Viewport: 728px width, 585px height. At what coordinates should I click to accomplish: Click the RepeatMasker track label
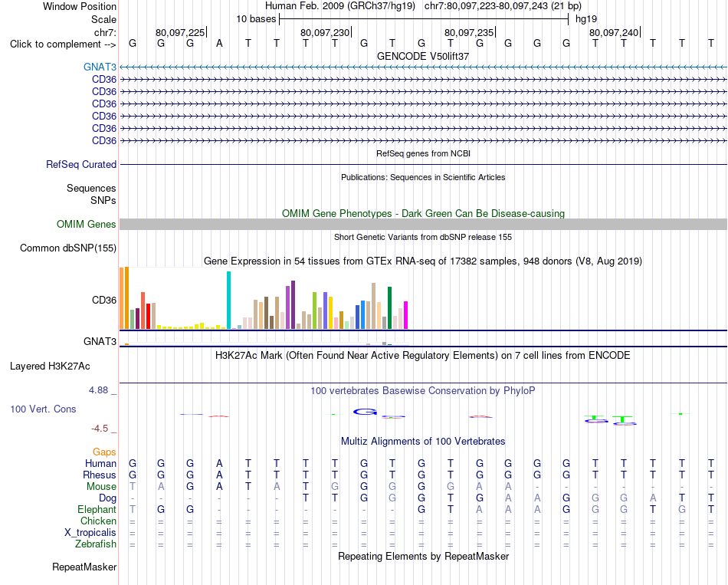[x=84, y=567]
